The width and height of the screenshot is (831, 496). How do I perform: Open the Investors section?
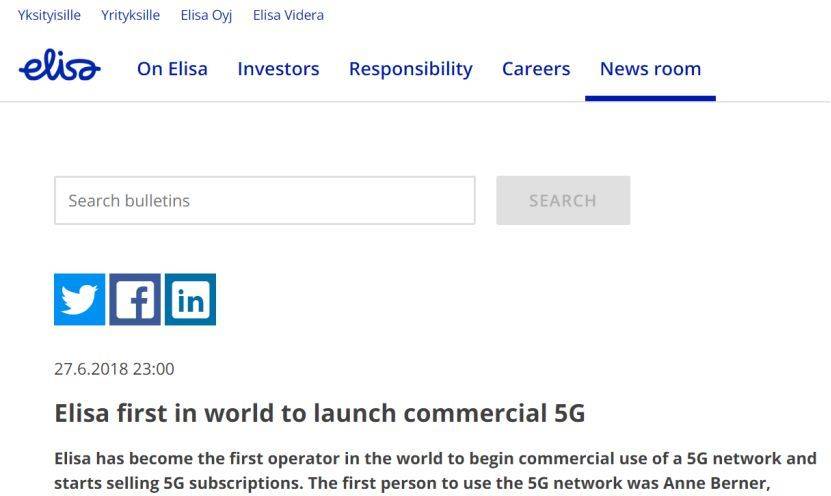click(x=278, y=69)
